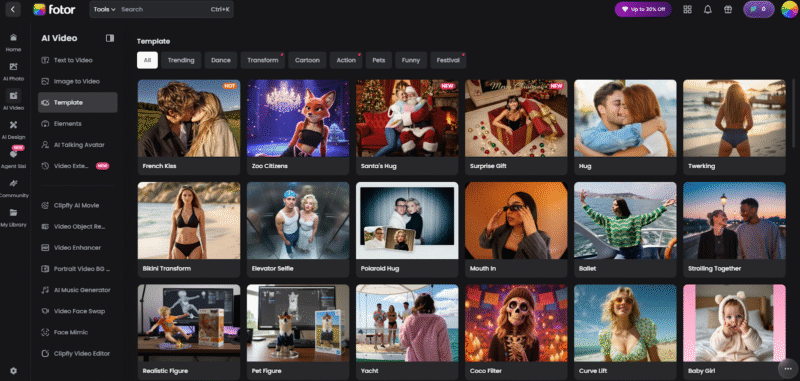800x381 pixels.
Task: Open AI Photo in the left rail
Action: 13,71
